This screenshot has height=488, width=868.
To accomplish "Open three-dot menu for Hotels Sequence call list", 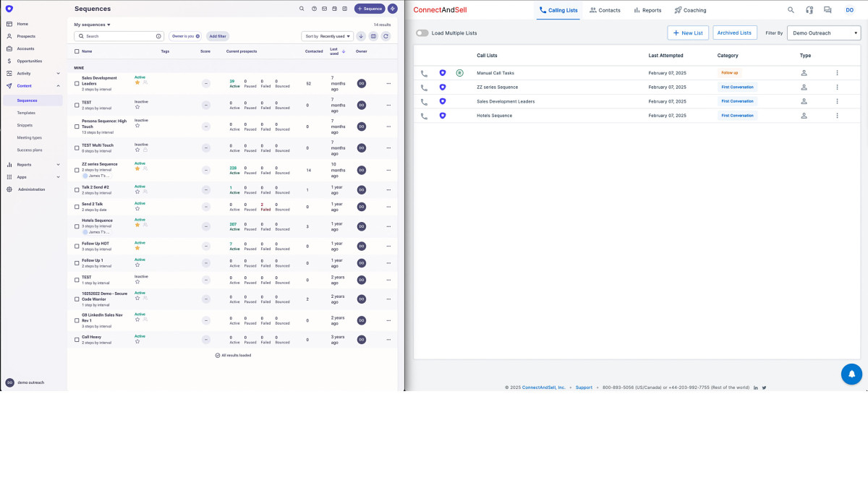I will click(837, 116).
